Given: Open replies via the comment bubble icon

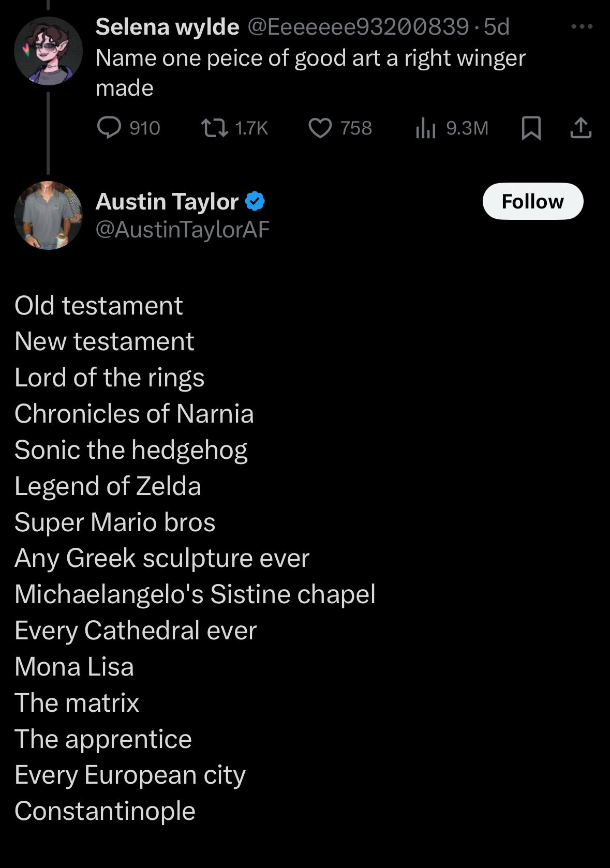Looking at the screenshot, I should 109,128.
